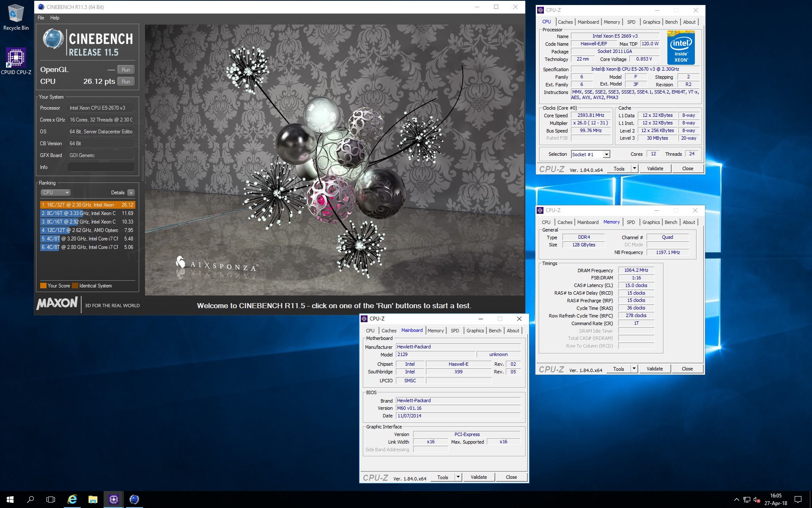The image size is (812, 508).
Task: Click the Intel Xeon logo in CPU-Z
Action: [681, 48]
